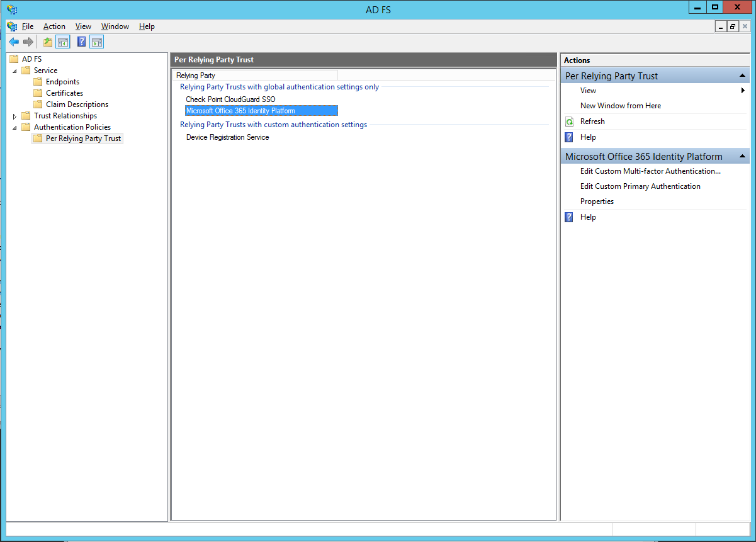The width and height of the screenshot is (756, 542).
Task: Collapse Microsoft Office 365 Identity Platform actions section
Action: tap(743, 157)
